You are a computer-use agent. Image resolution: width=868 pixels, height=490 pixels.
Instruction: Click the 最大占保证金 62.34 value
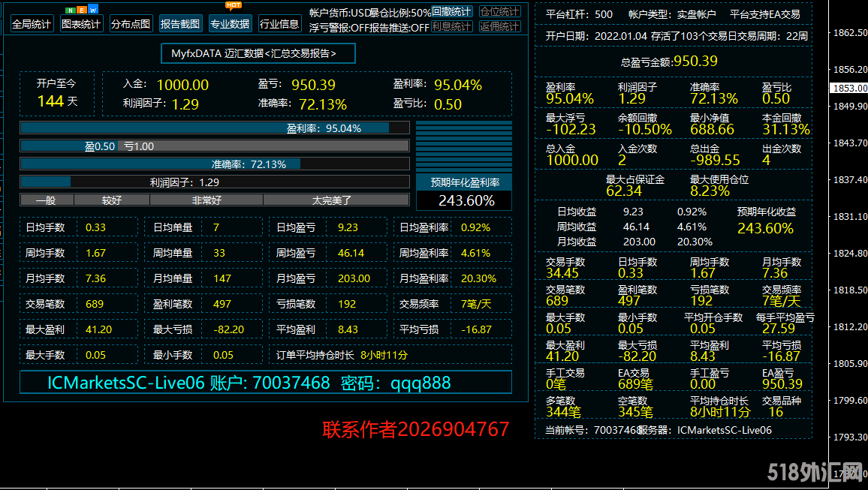624,191
